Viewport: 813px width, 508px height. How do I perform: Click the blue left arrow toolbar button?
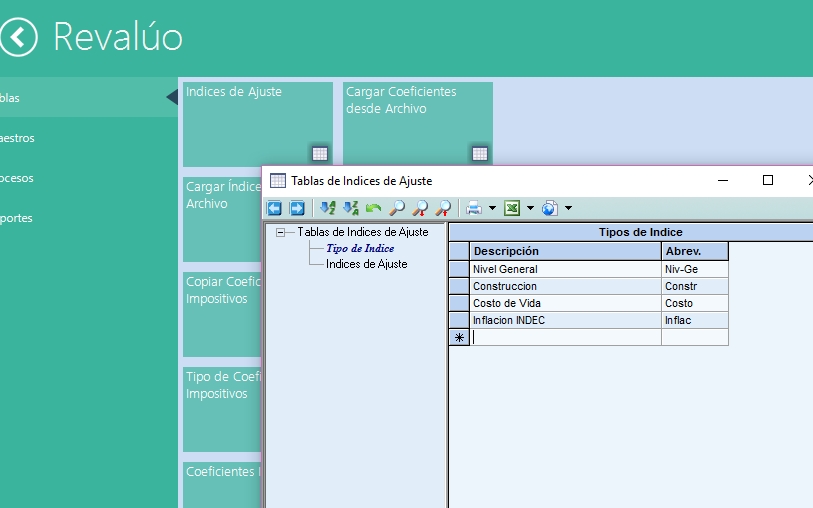point(274,208)
